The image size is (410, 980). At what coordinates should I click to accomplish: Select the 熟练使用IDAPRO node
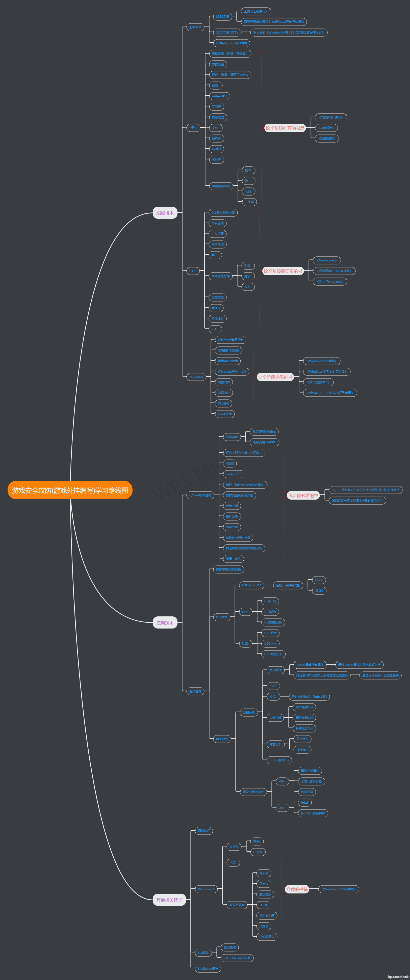tap(265, 442)
